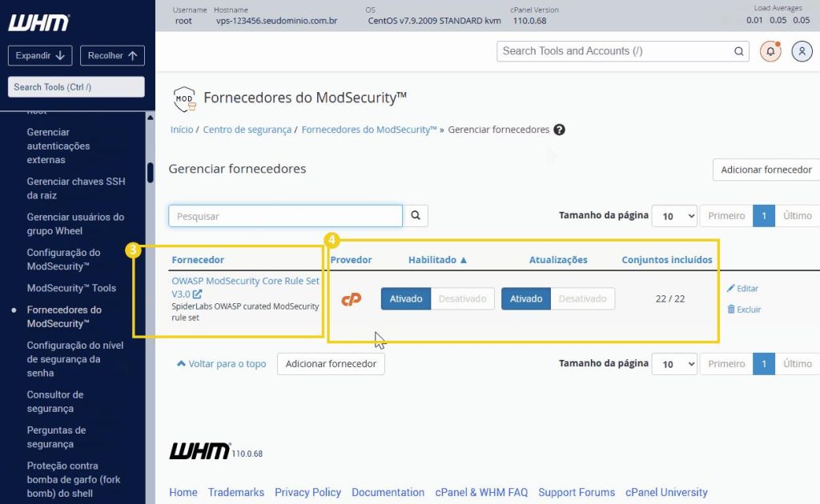Click the search button beside Pesquisar field
820x504 pixels.
(x=416, y=216)
